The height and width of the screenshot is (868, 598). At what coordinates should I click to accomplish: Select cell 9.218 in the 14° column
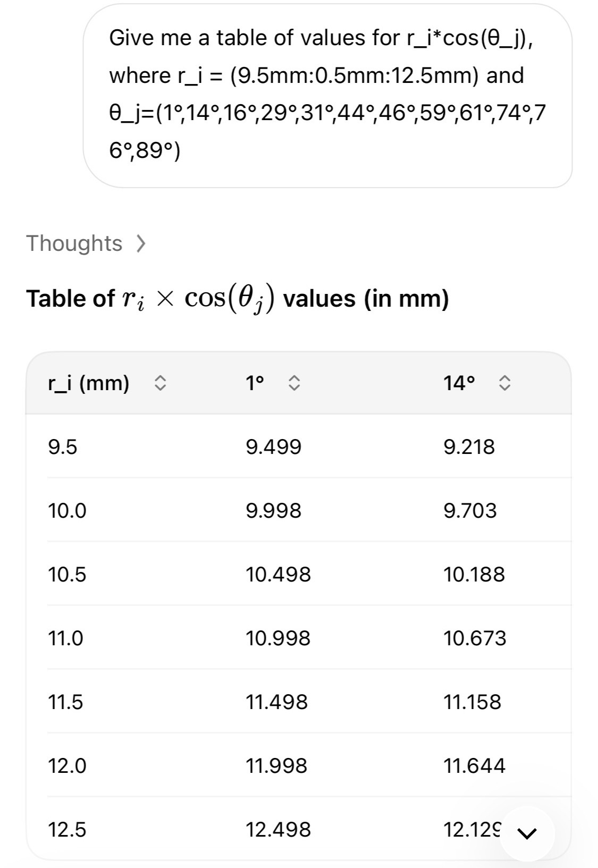point(469,446)
